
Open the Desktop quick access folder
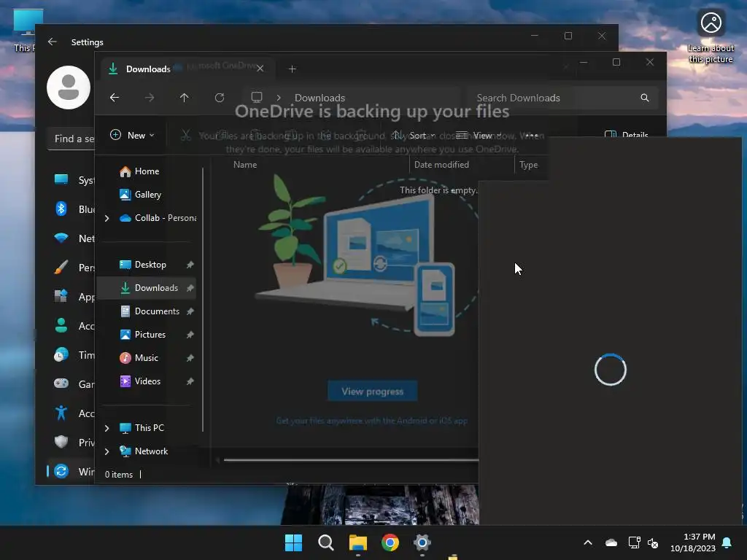coord(150,264)
